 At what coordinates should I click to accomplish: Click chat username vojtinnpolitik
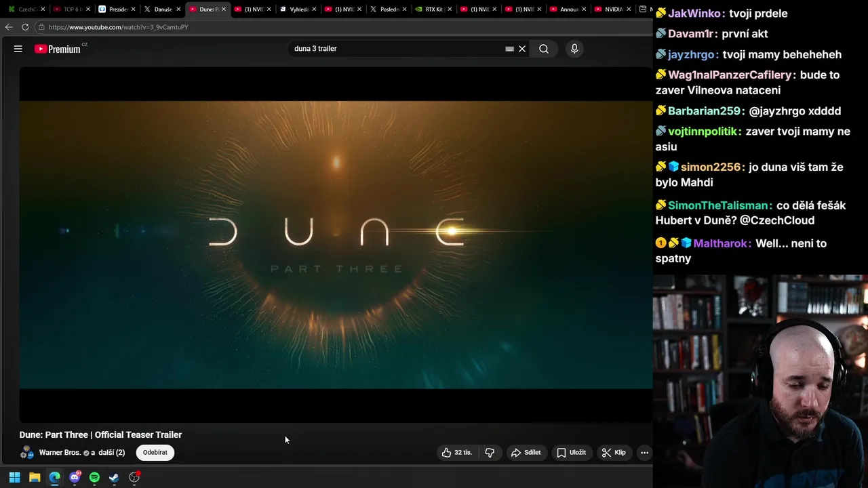click(x=703, y=131)
